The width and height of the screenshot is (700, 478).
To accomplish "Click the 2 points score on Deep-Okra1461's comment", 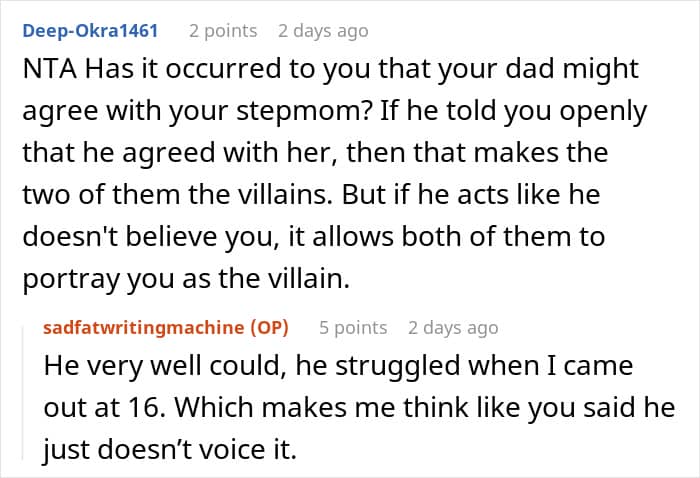I will click(x=223, y=31).
